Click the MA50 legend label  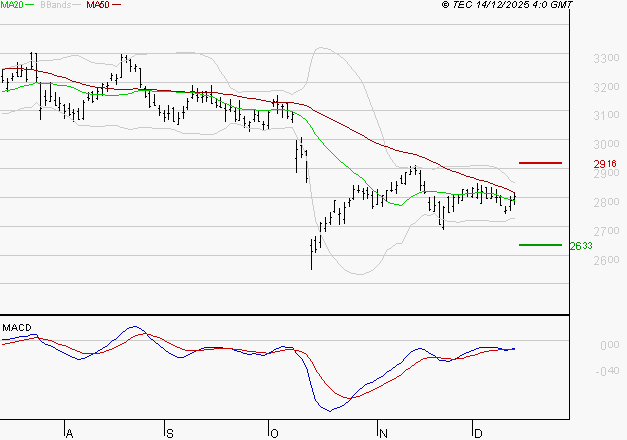point(98,5)
